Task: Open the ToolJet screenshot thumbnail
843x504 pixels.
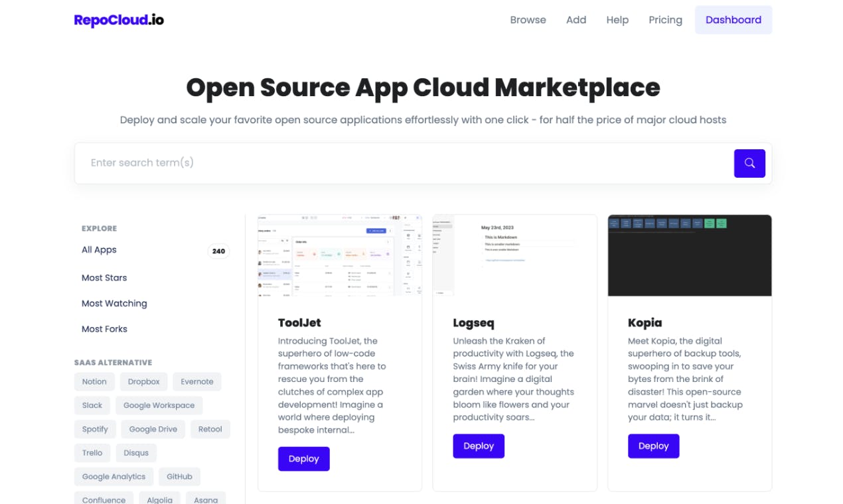Action: click(340, 255)
